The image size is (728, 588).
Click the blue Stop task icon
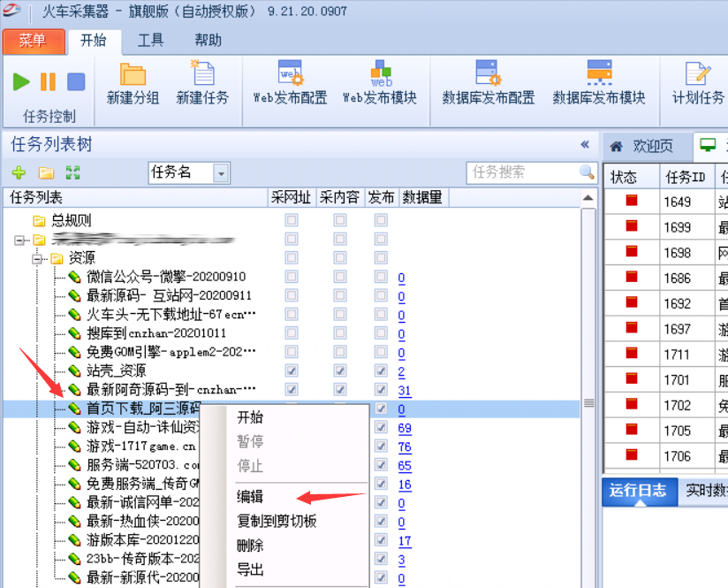[x=76, y=82]
